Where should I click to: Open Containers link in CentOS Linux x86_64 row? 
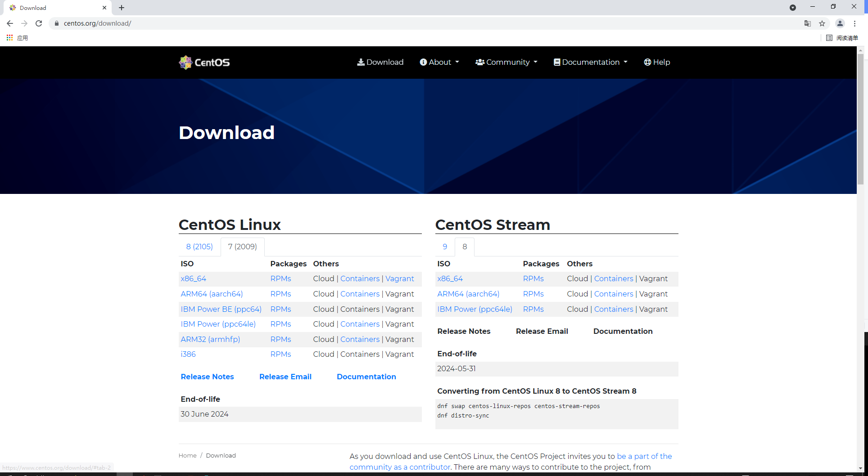pyautogui.click(x=360, y=278)
